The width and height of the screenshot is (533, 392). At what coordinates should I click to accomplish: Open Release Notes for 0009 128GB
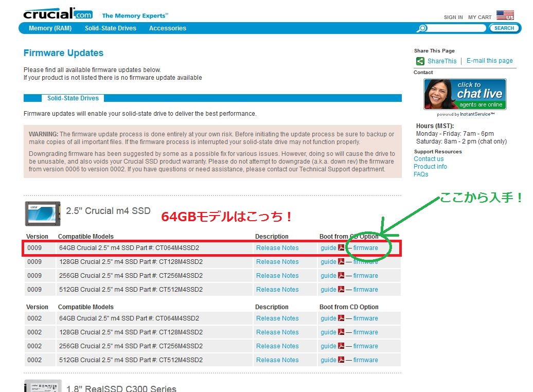[x=277, y=262]
